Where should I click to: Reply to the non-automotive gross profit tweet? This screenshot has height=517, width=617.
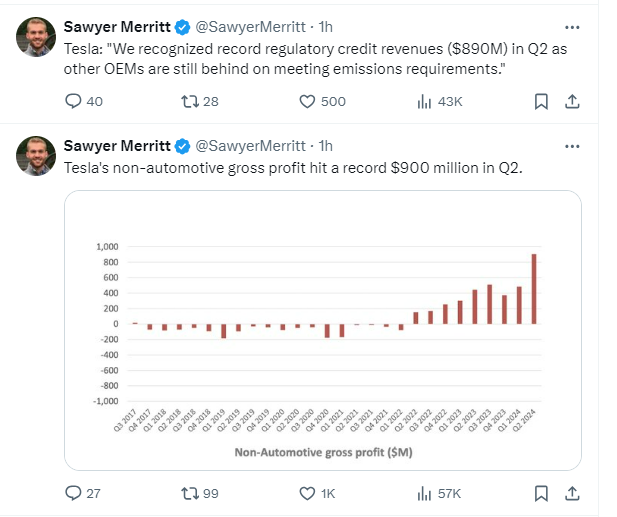point(83,493)
